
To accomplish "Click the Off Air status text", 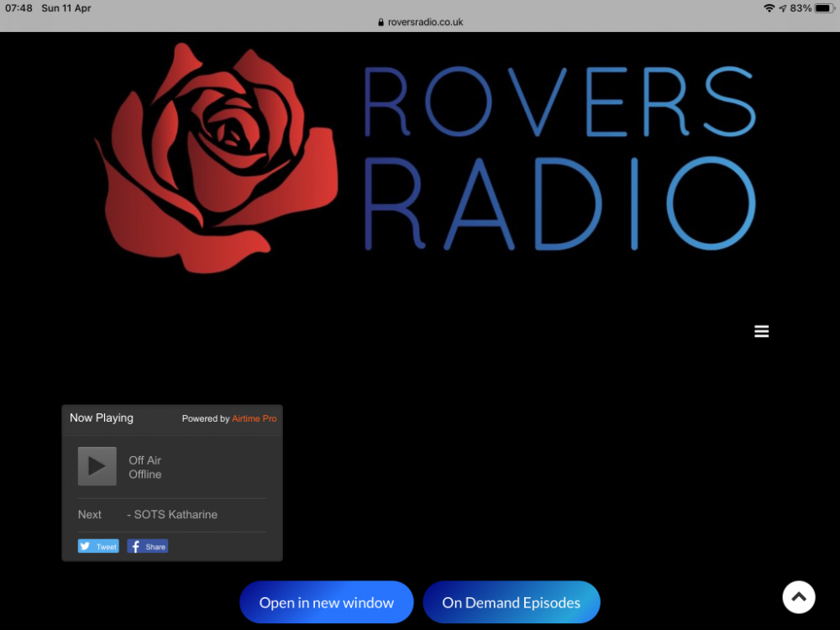I will point(144,460).
